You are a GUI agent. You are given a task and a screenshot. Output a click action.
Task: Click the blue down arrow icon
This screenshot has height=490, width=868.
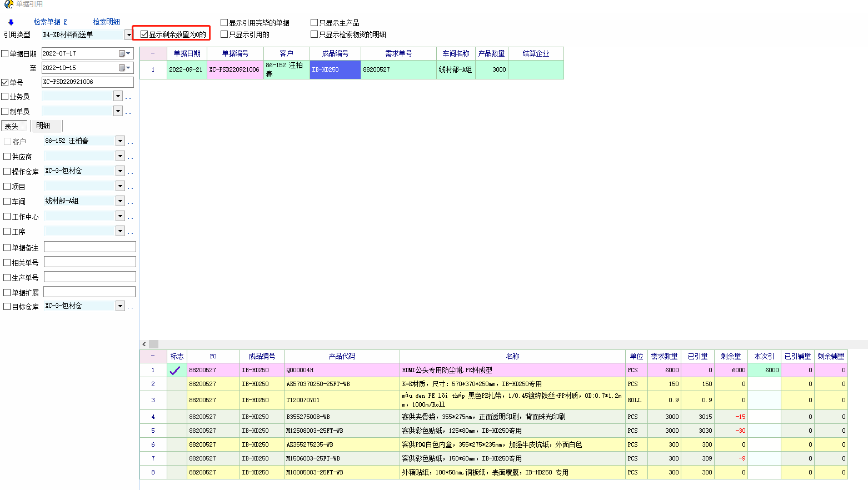[11, 22]
